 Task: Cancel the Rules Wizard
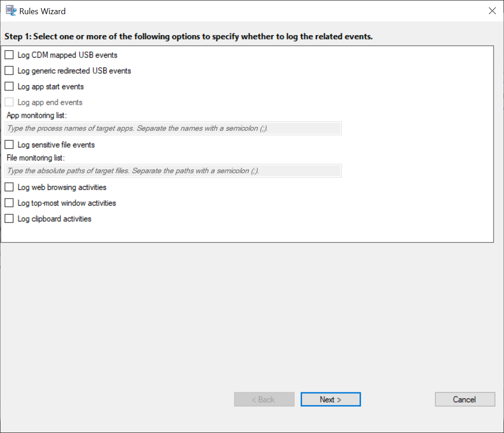[465, 400]
